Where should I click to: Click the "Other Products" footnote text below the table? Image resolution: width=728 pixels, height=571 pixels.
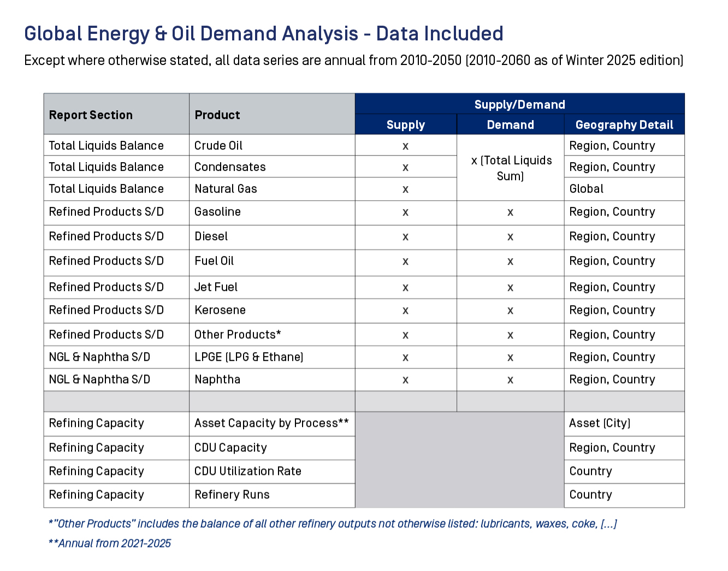[333, 524]
